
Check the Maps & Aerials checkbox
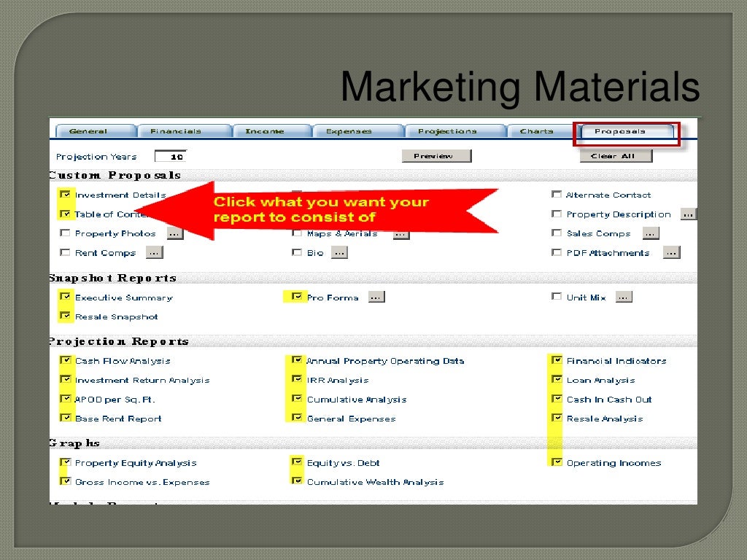point(297,233)
